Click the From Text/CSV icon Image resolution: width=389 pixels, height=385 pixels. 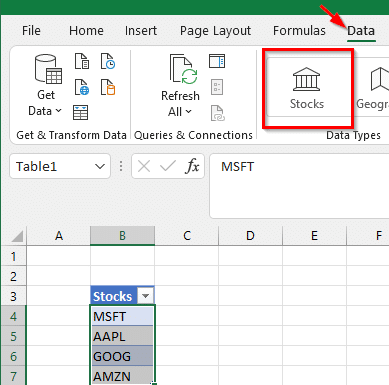point(82,61)
